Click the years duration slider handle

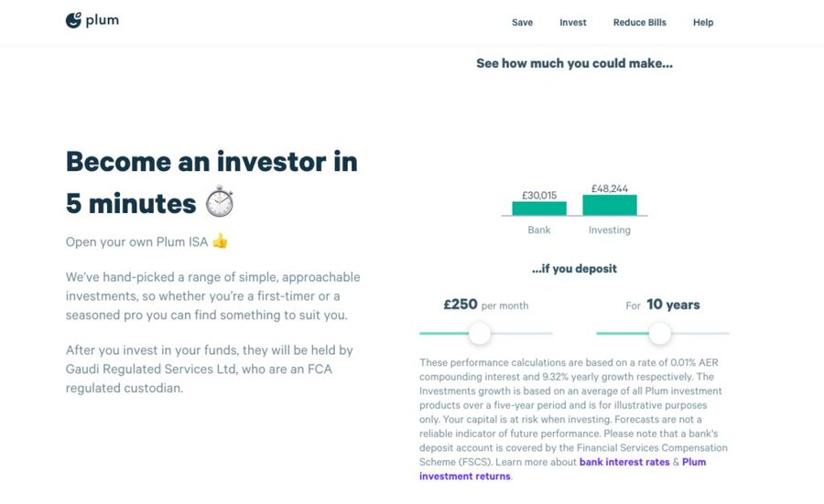[660, 333]
